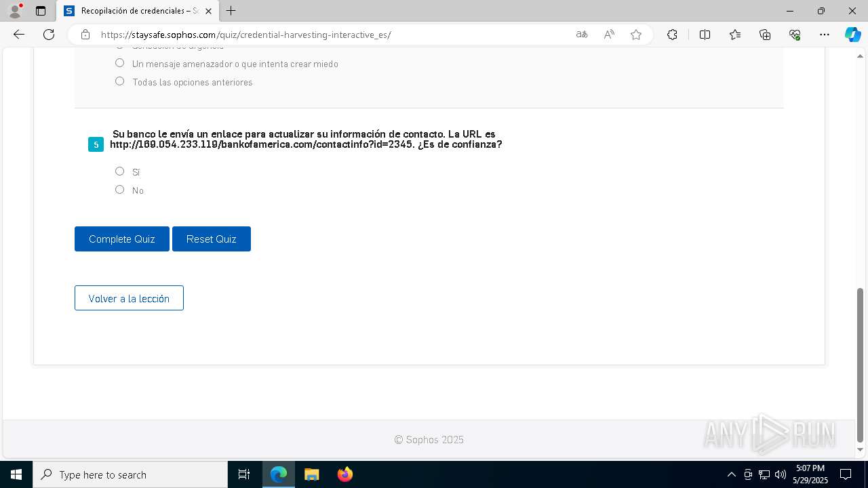Start Read aloud for this page
Viewport: 868px width, 488px height.
pyautogui.click(x=609, y=35)
